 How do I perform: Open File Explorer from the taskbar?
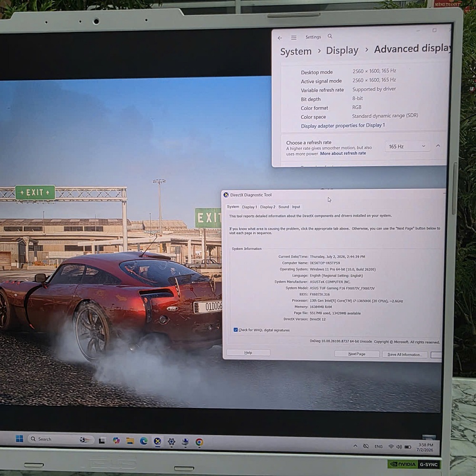[130, 441]
